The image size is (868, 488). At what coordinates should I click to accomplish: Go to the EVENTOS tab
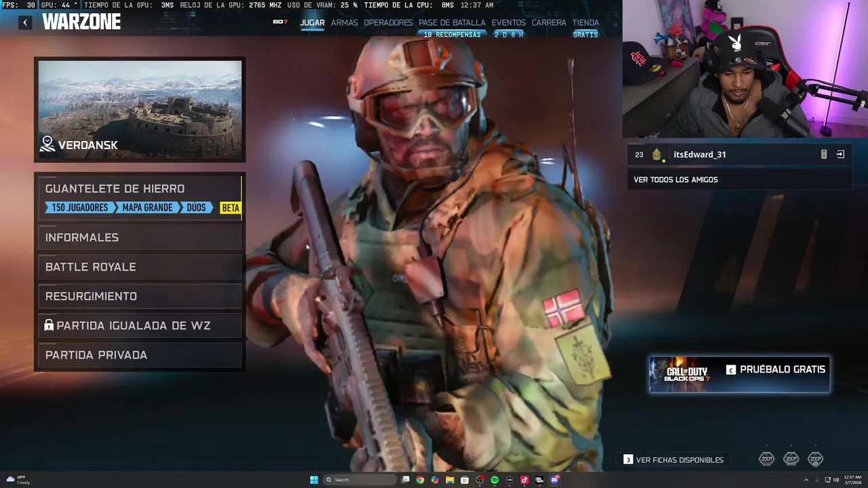(x=509, y=22)
